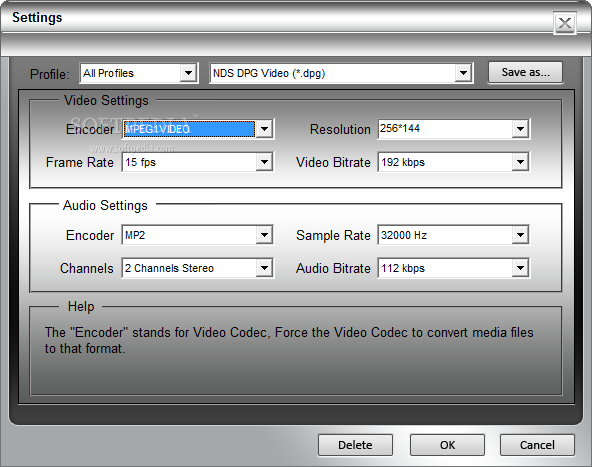Expand the audio Encoder MP2 dropdown

264,235
